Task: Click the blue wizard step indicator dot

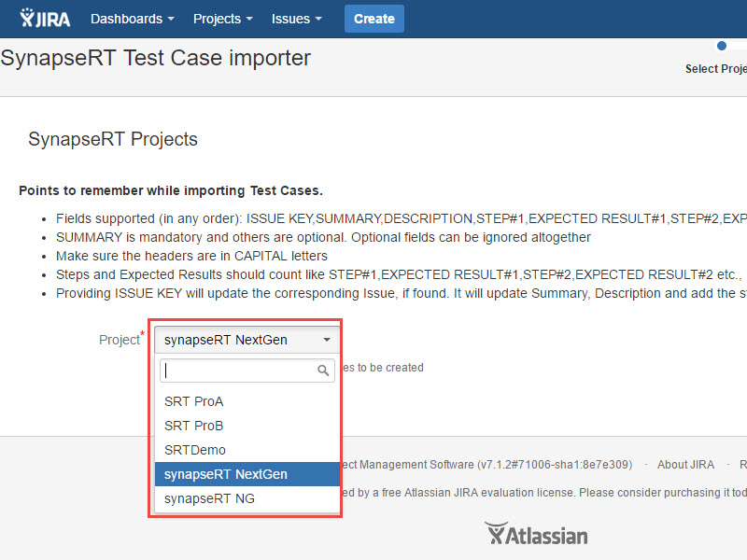Action: (721, 46)
